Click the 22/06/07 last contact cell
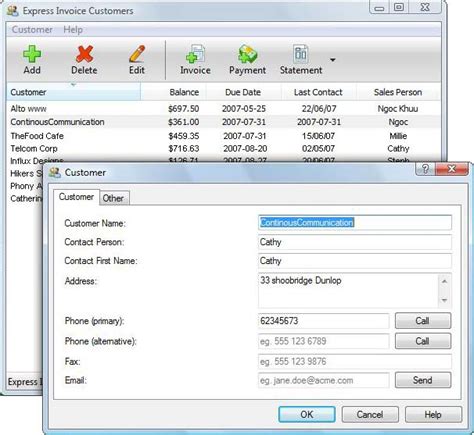 [x=319, y=109]
